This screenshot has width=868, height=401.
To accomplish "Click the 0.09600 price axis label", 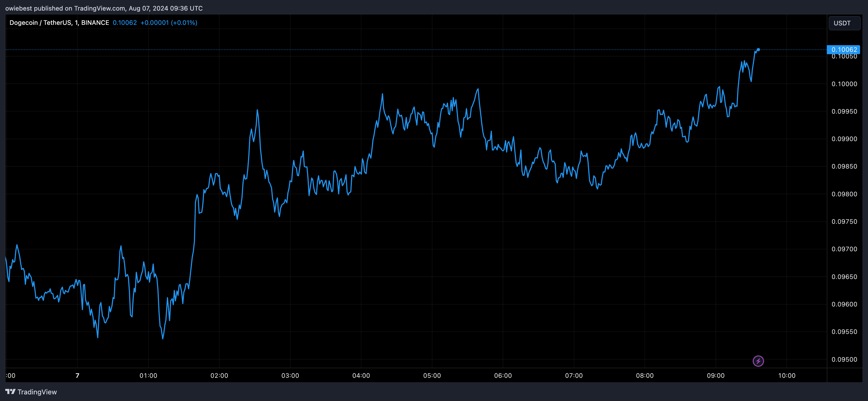I will pyautogui.click(x=844, y=304).
